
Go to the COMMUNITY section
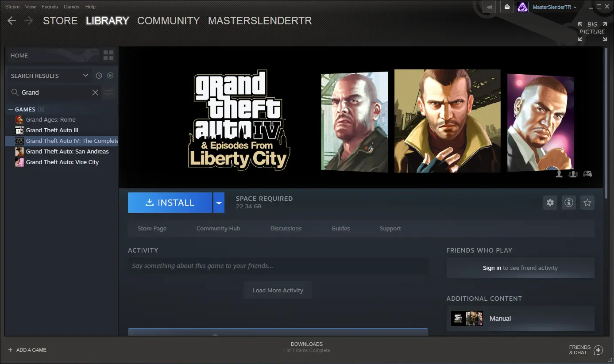point(169,21)
